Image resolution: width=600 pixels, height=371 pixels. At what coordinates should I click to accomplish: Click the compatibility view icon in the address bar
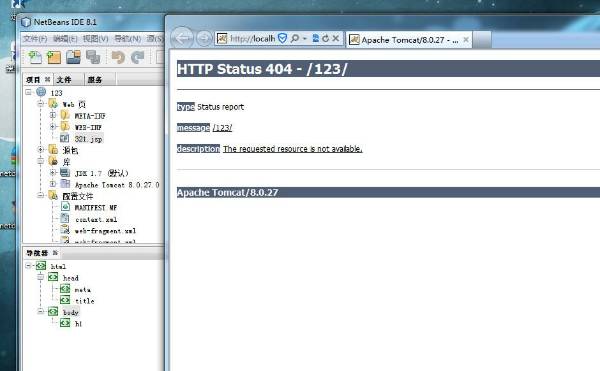click(316, 38)
